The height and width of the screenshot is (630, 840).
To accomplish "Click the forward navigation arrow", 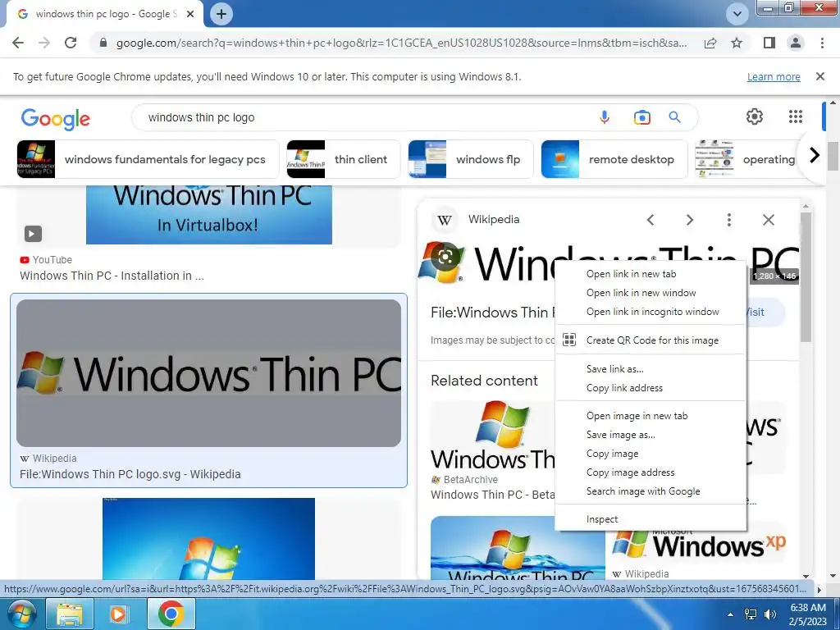I will [44, 43].
